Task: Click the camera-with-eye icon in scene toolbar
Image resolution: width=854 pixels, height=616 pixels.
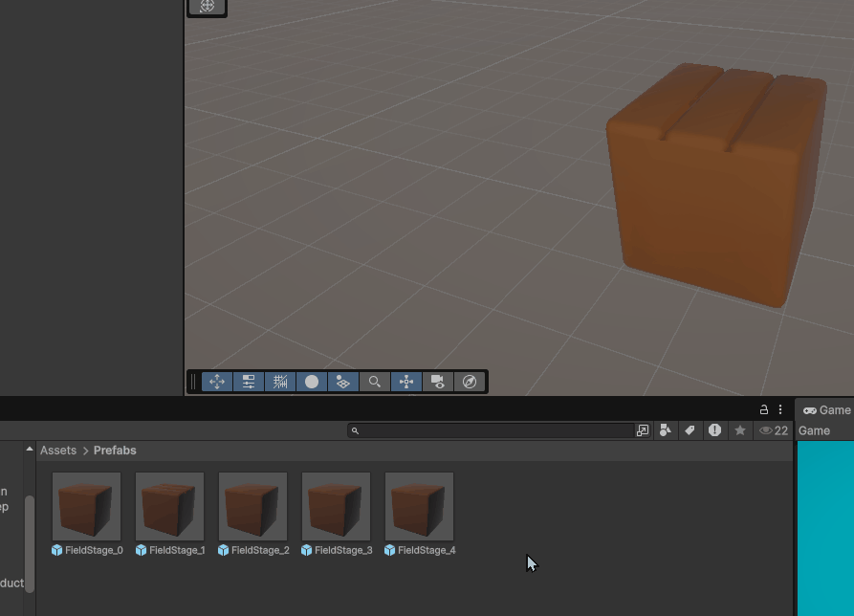Action: click(x=438, y=382)
